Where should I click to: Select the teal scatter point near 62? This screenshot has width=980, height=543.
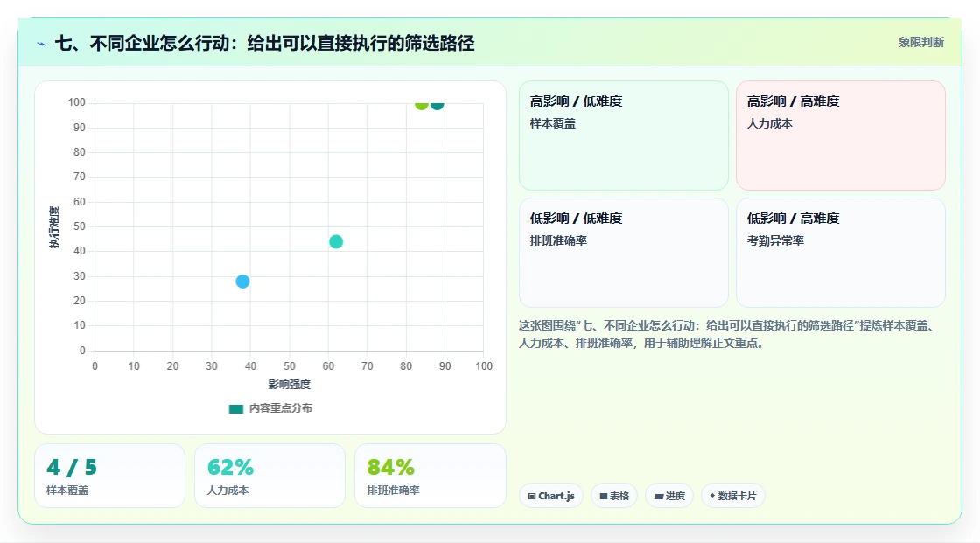(336, 242)
